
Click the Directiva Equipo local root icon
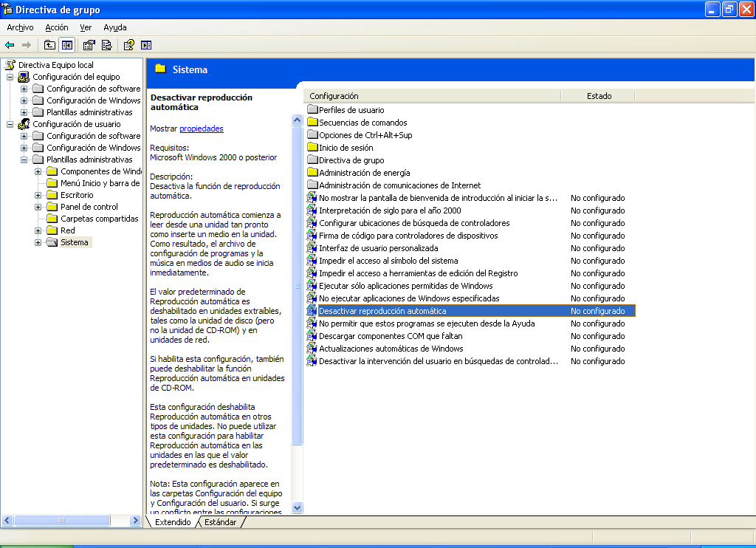tap(10, 65)
